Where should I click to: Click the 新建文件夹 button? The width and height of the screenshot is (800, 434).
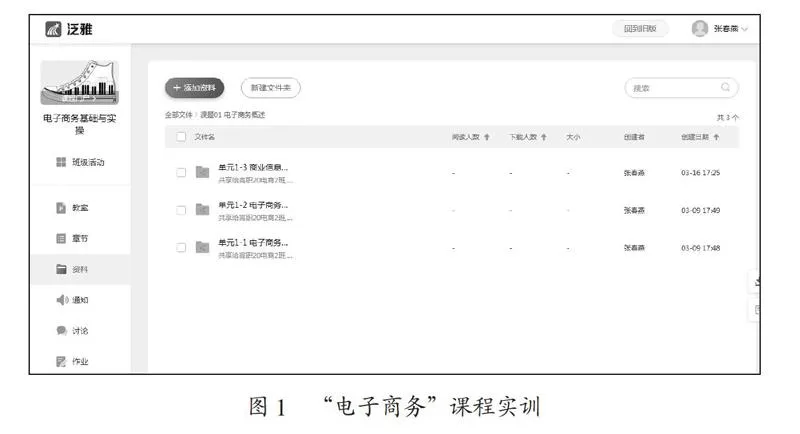[270, 88]
